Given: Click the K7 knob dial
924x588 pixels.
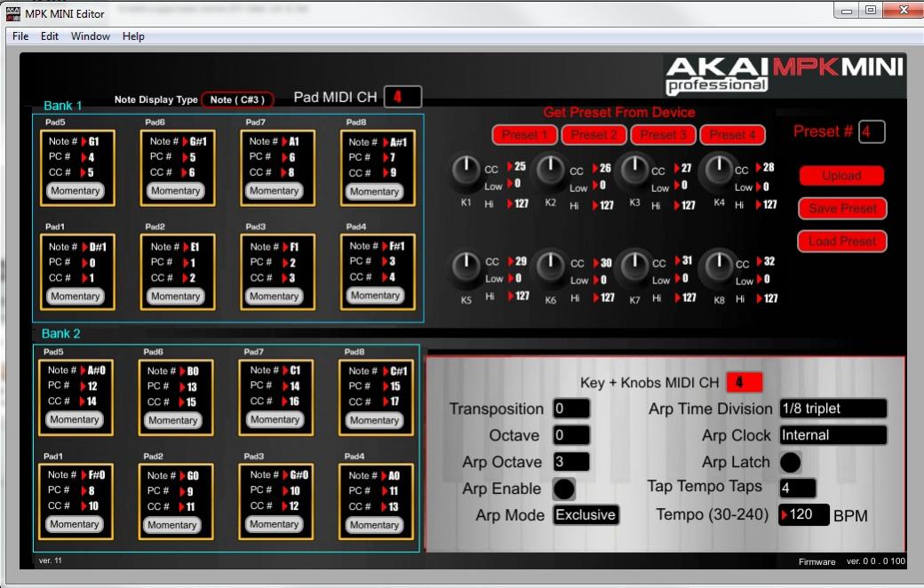Looking at the screenshot, I should pos(634,266).
